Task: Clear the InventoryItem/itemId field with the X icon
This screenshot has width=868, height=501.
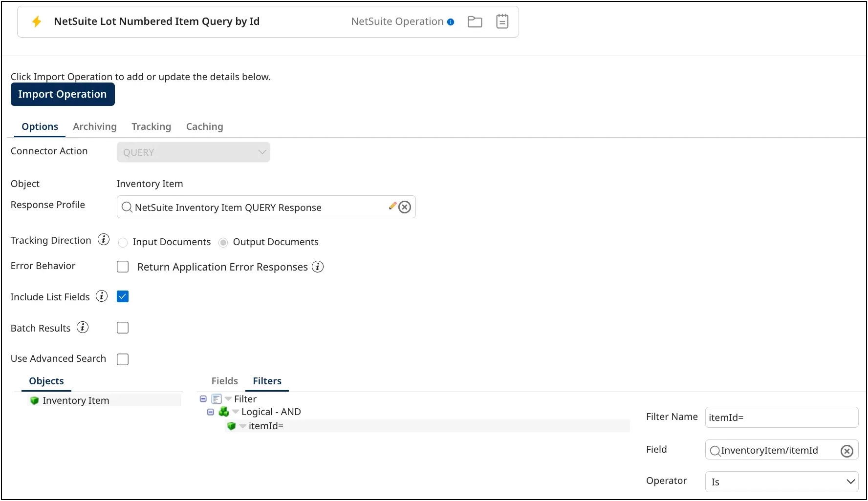Action: coord(846,451)
